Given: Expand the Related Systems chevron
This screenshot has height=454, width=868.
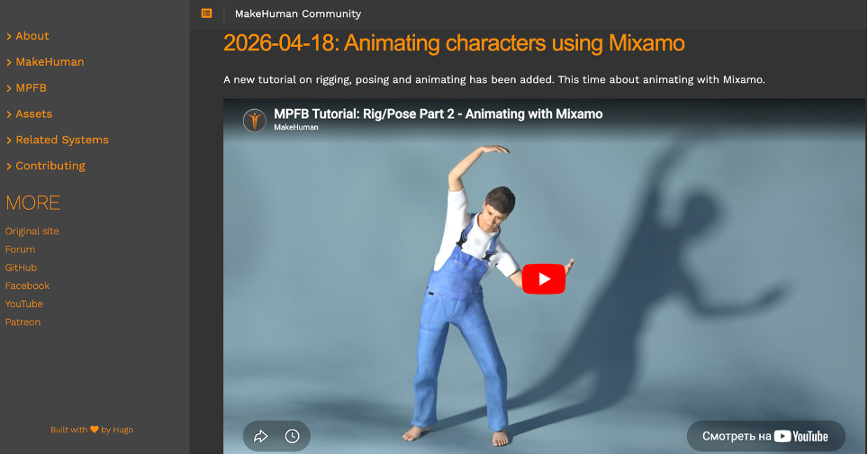Looking at the screenshot, I should [9, 141].
